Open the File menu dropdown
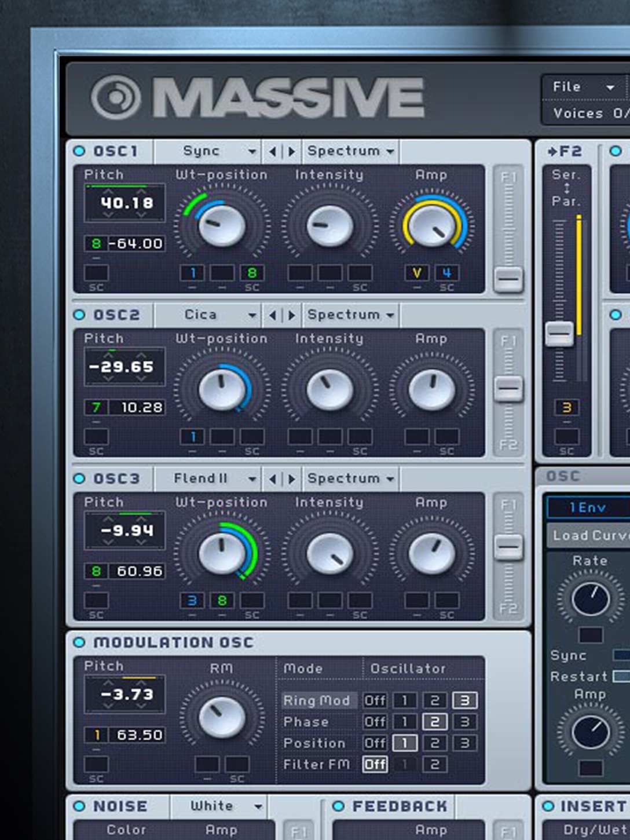This screenshot has height=840, width=630. tap(584, 87)
